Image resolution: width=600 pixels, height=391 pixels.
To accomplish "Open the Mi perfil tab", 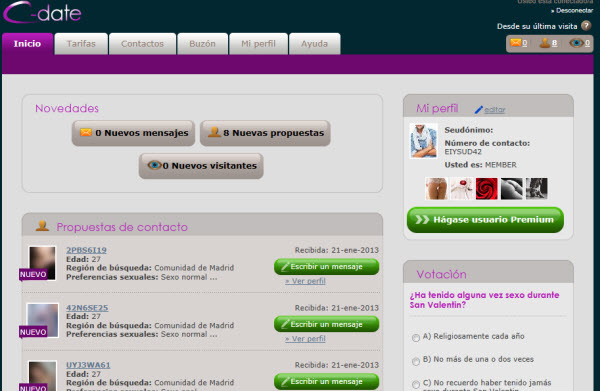I will click(258, 44).
